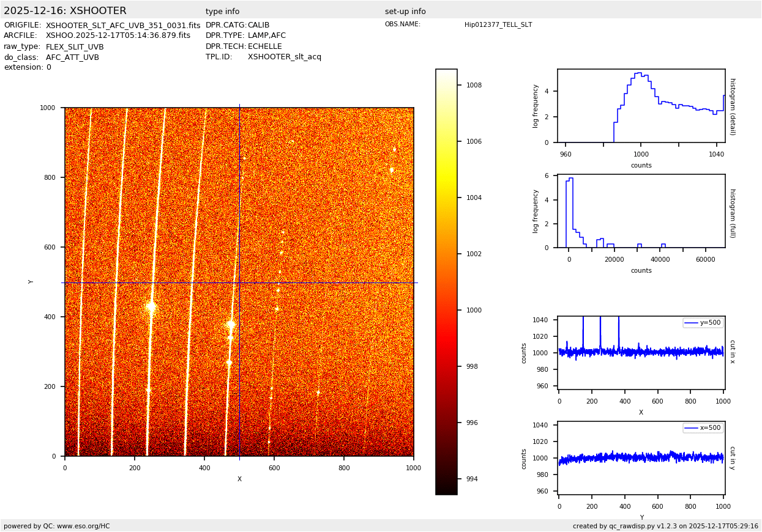Select the cut in y plot
This screenshot has width=762, height=532.
[641, 457]
